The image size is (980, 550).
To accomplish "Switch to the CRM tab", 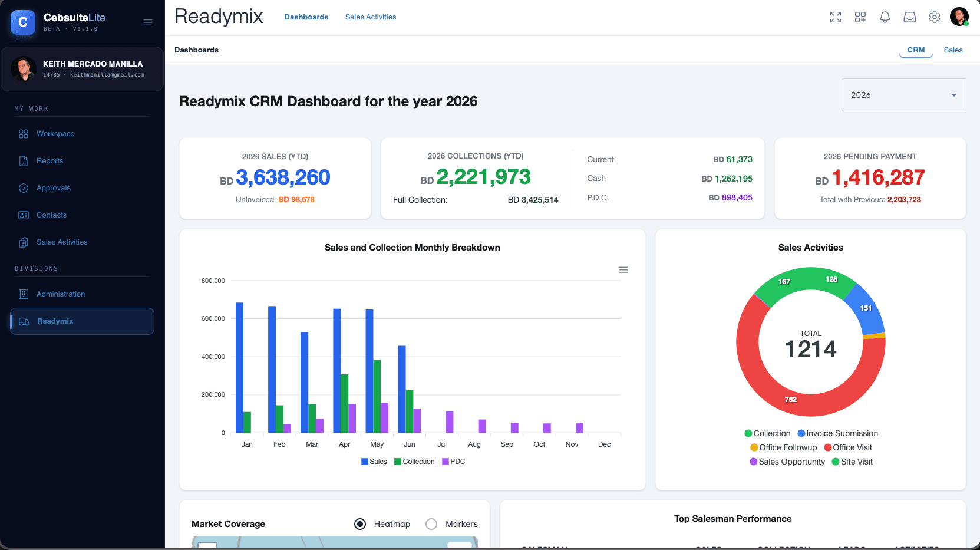I will (x=916, y=50).
